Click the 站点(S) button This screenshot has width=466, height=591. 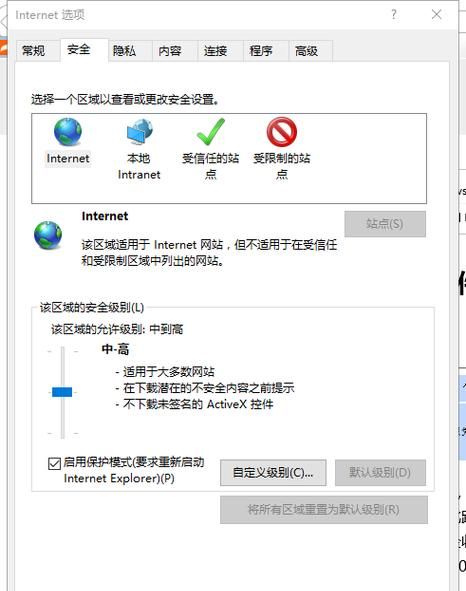coord(385,224)
